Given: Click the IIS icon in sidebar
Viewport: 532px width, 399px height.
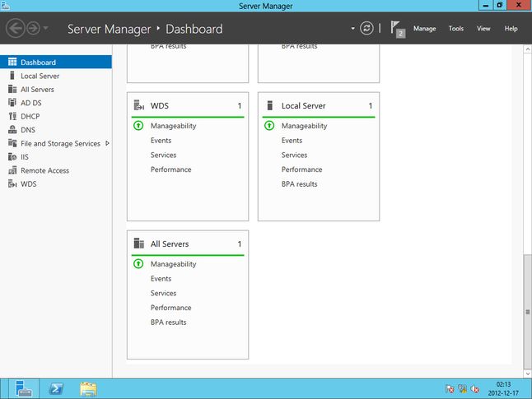Looking at the screenshot, I should pyautogui.click(x=12, y=156).
